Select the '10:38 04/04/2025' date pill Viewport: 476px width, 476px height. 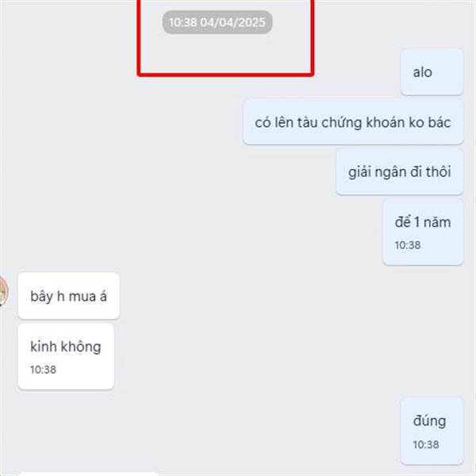[x=217, y=22]
